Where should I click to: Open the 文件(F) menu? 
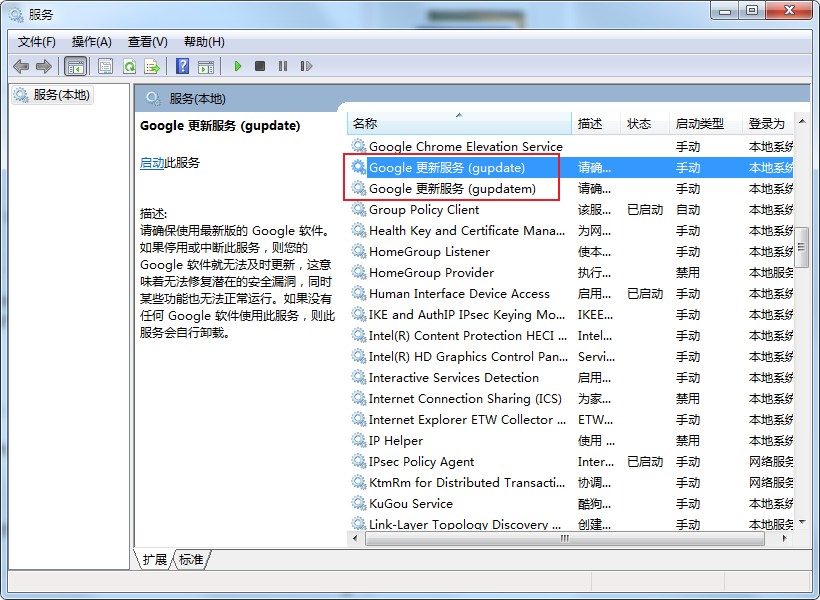(x=37, y=42)
